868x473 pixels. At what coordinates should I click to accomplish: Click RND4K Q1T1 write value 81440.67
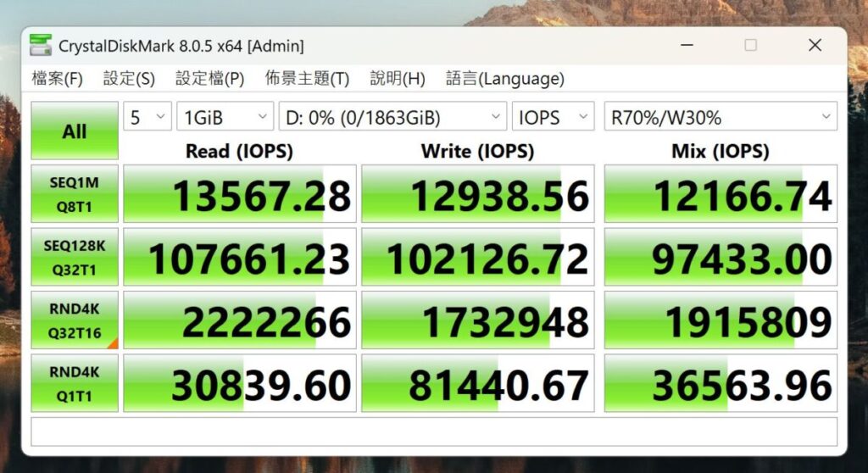[x=478, y=383]
